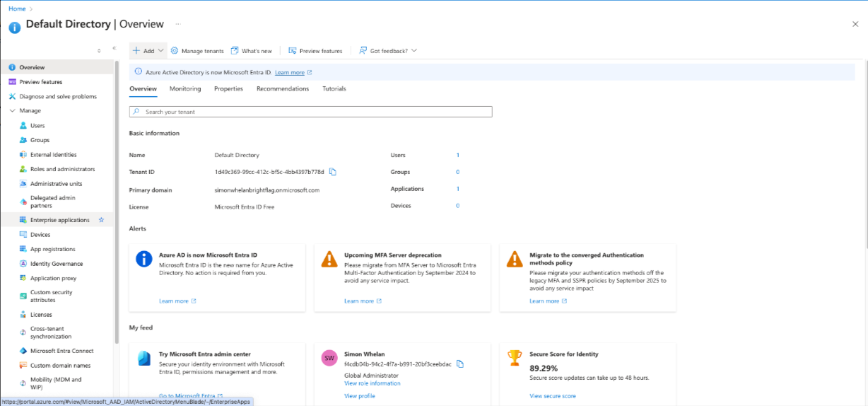Image resolution: width=868 pixels, height=406 pixels.
Task: Open View profile link
Action: point(360,396)
